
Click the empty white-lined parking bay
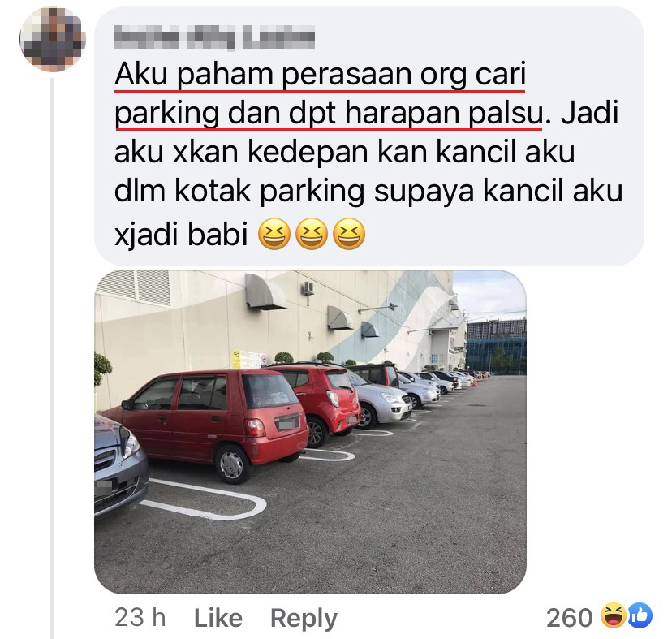click(204, 499)
